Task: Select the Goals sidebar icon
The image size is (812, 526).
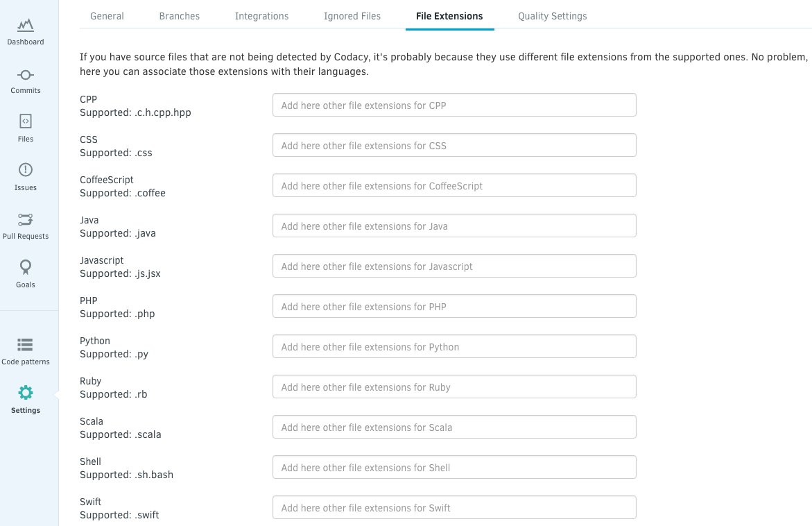Action: [26, 268]
